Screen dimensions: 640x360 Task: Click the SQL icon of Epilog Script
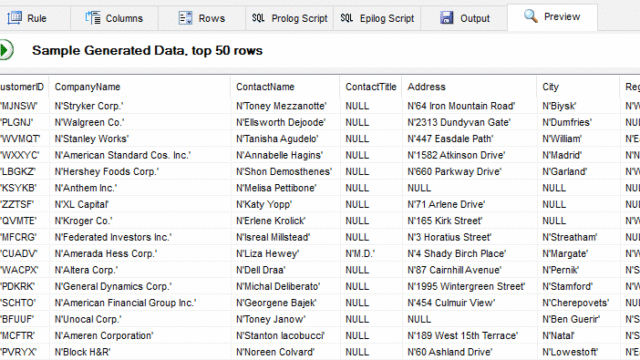click(347, 18)
